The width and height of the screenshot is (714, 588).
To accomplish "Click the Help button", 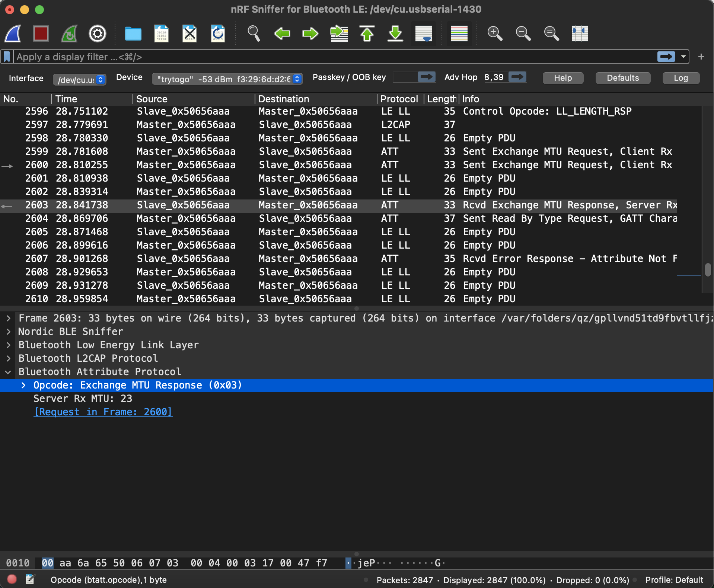I will 563,78.
